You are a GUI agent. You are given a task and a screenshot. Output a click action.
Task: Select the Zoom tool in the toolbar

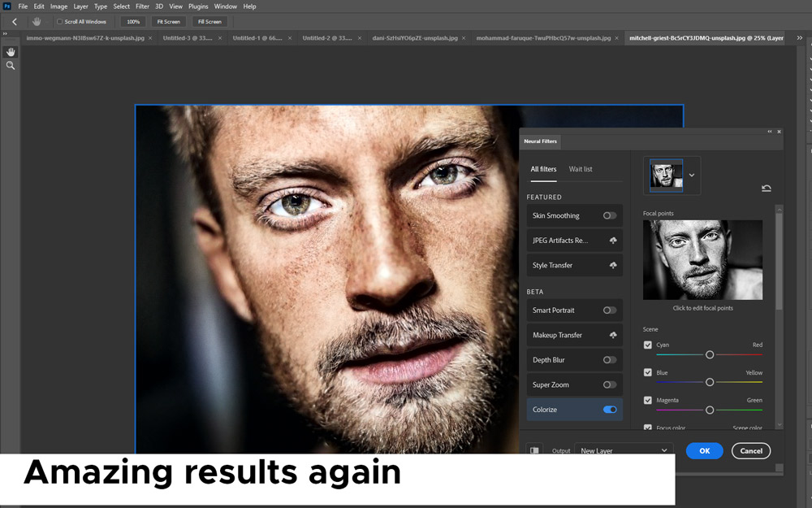(x=10, y=65)
